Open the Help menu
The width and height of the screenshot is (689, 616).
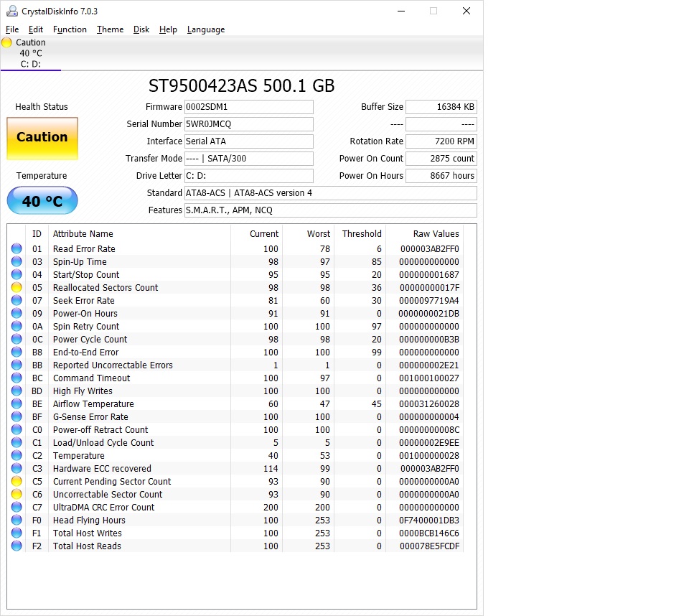point(168,29)
